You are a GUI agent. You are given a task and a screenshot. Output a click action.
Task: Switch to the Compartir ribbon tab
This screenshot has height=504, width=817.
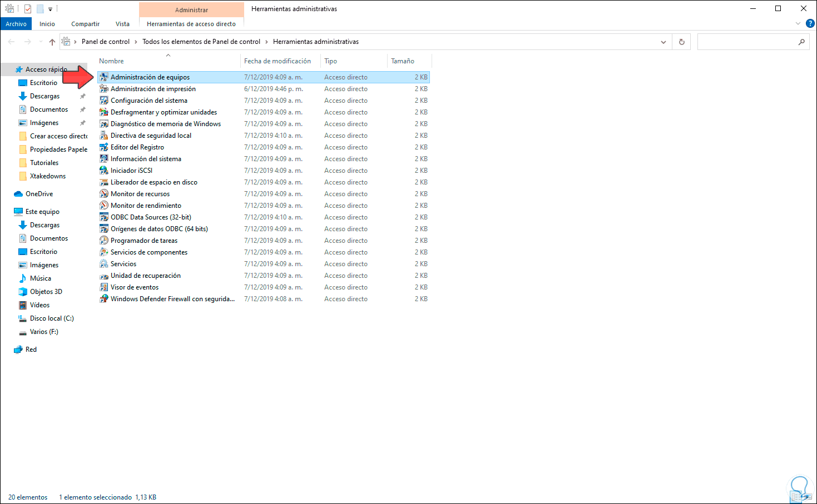tap(86, 24)
